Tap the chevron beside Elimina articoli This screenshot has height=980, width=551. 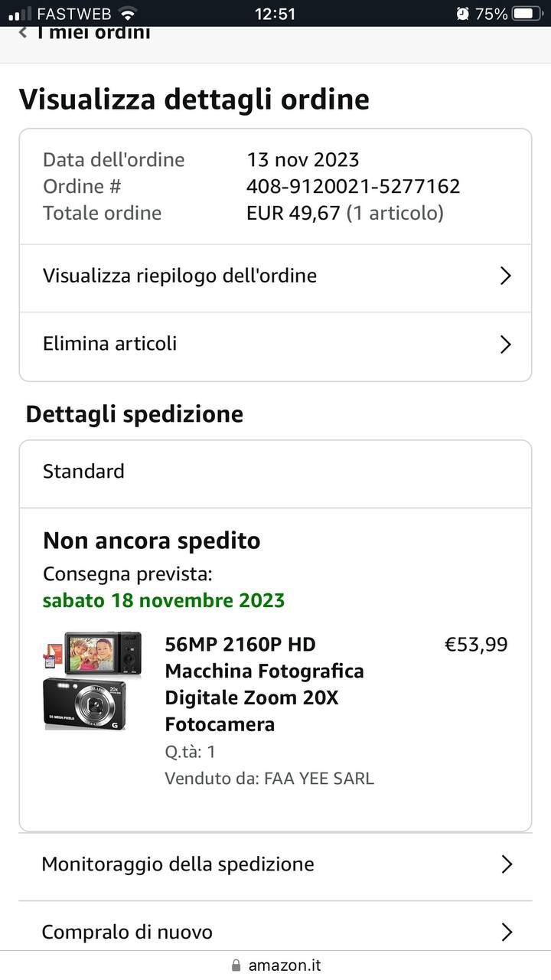pyautogui.click(x=505, y=345)
